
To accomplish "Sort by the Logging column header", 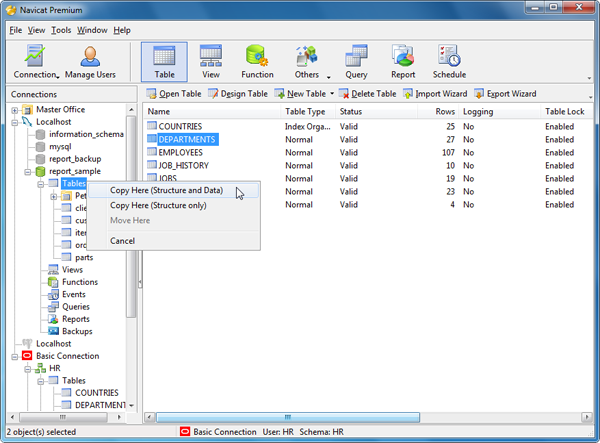I will tap(500, 111).
